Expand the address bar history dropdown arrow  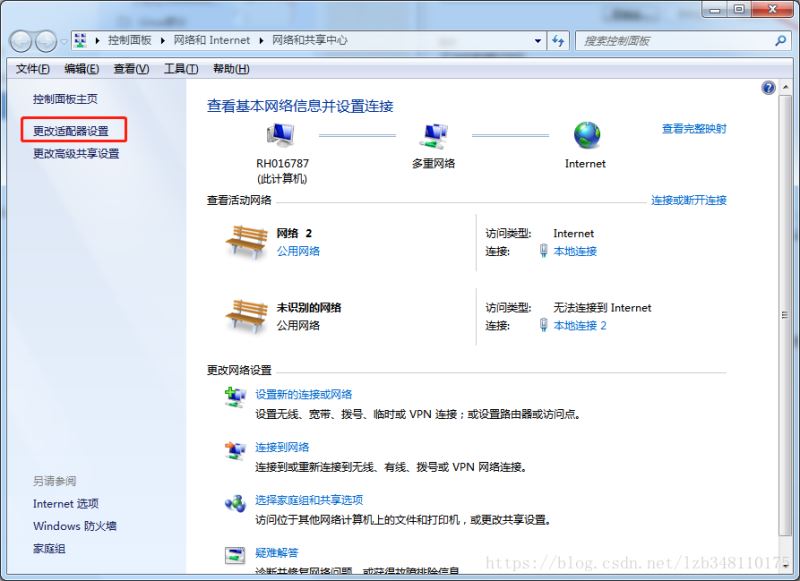[538, 41]
